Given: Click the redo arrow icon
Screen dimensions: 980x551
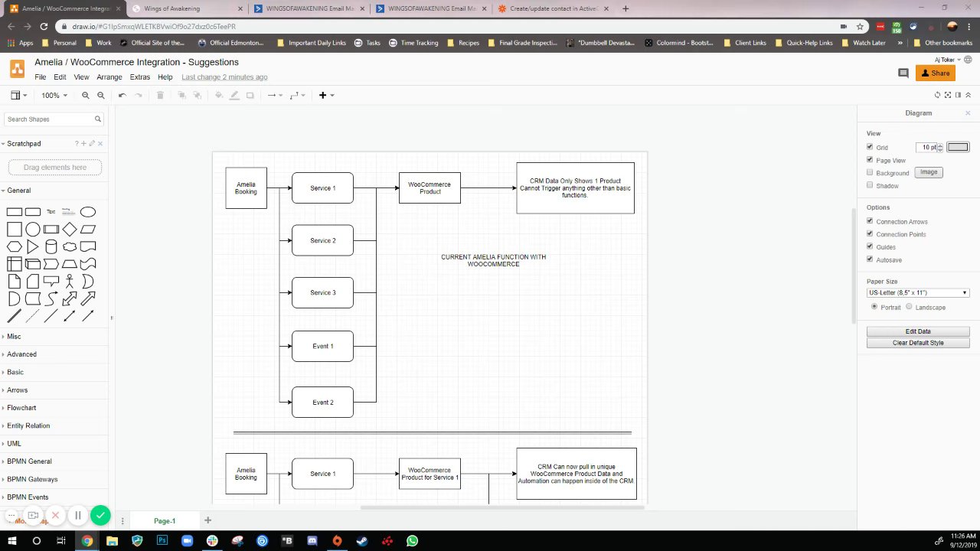Looking at the screenshot, I should [138, 96].
